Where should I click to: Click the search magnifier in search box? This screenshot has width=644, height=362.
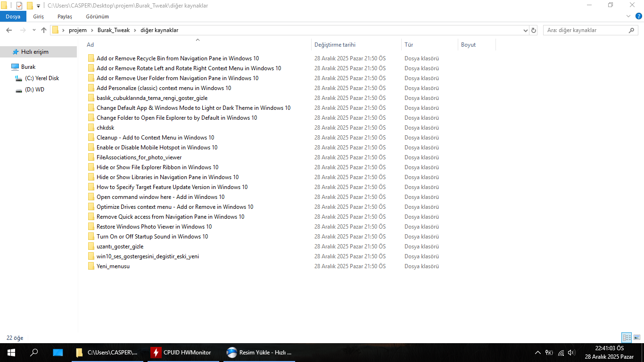pyautogui.click(x=632, y=30)
